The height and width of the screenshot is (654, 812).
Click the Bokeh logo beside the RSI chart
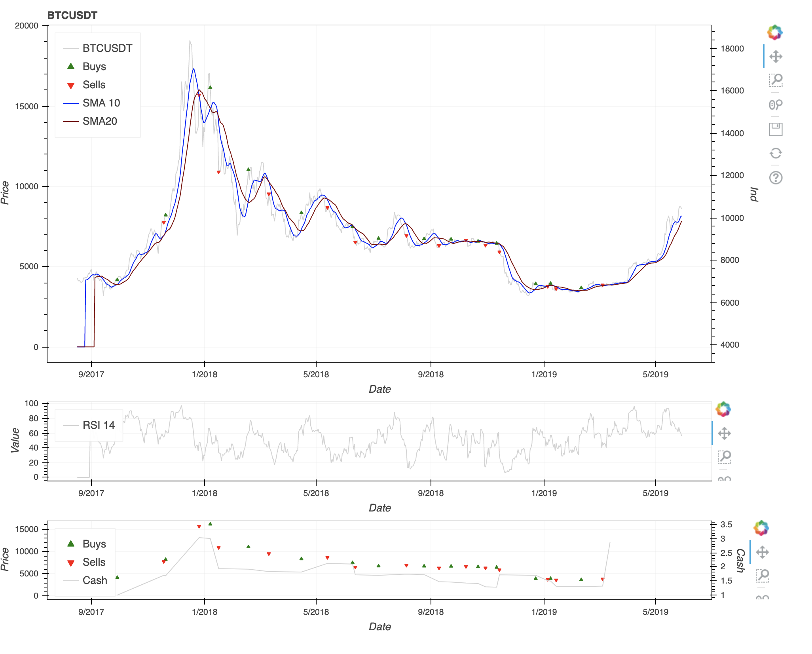point(723,409)
